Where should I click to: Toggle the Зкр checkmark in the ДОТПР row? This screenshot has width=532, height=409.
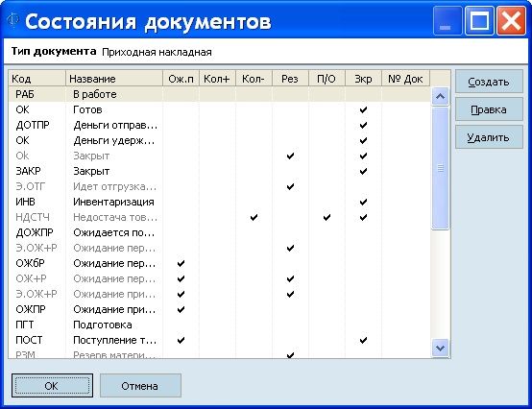tap(363, 125)
